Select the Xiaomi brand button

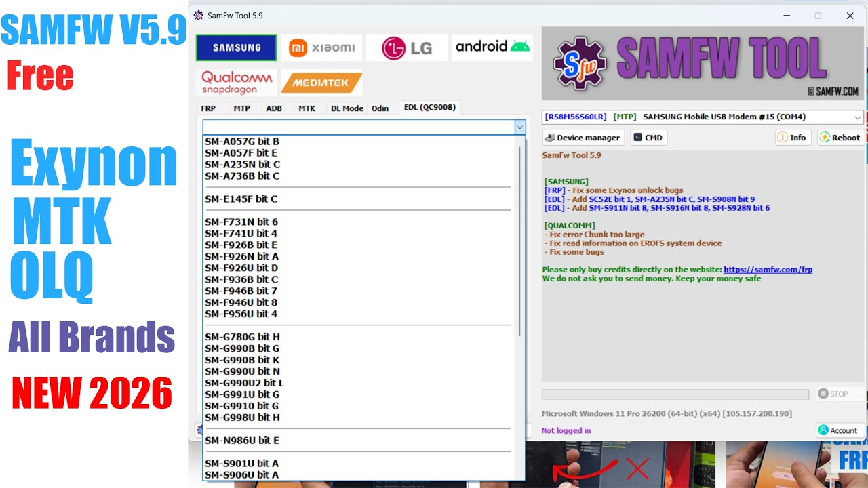(x=321, y=47)
